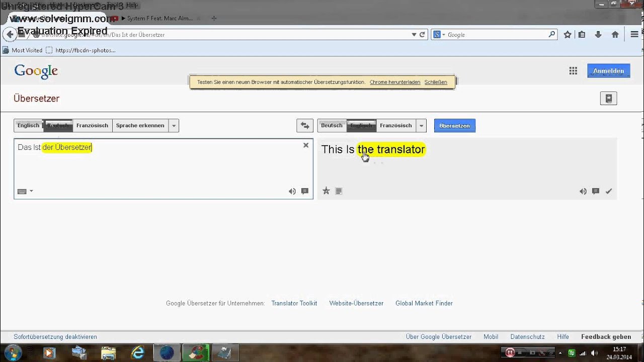Click the Übersetzer page heading

click(37, 99)
